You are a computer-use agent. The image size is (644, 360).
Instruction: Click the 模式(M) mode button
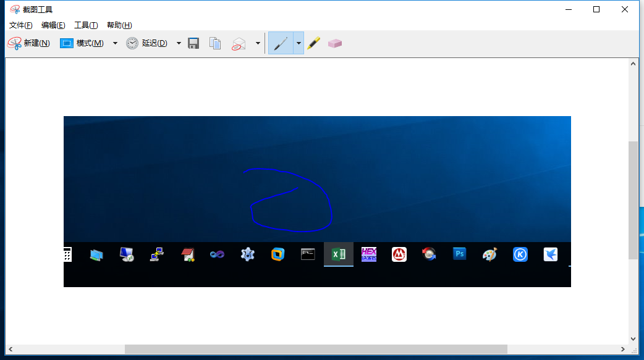pyautogui.click(x=82, y=43)
